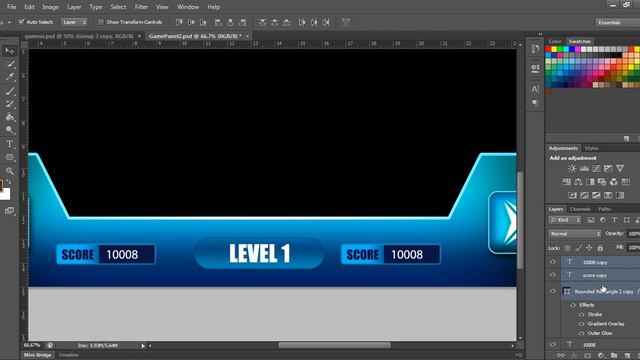Toggle Auto-Select checkbox

point(22,22)
